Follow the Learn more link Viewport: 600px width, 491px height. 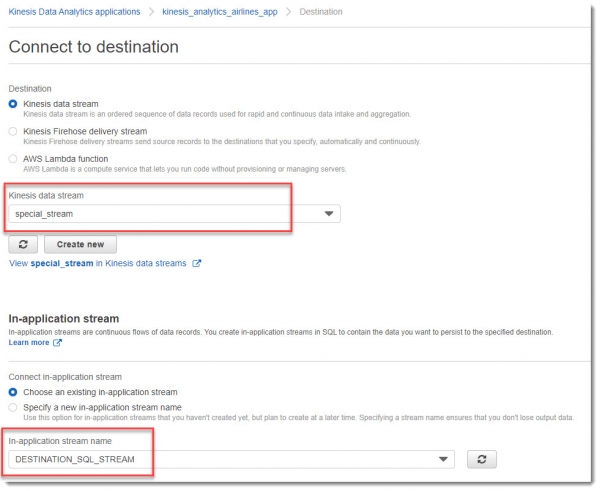pos(28,342)
